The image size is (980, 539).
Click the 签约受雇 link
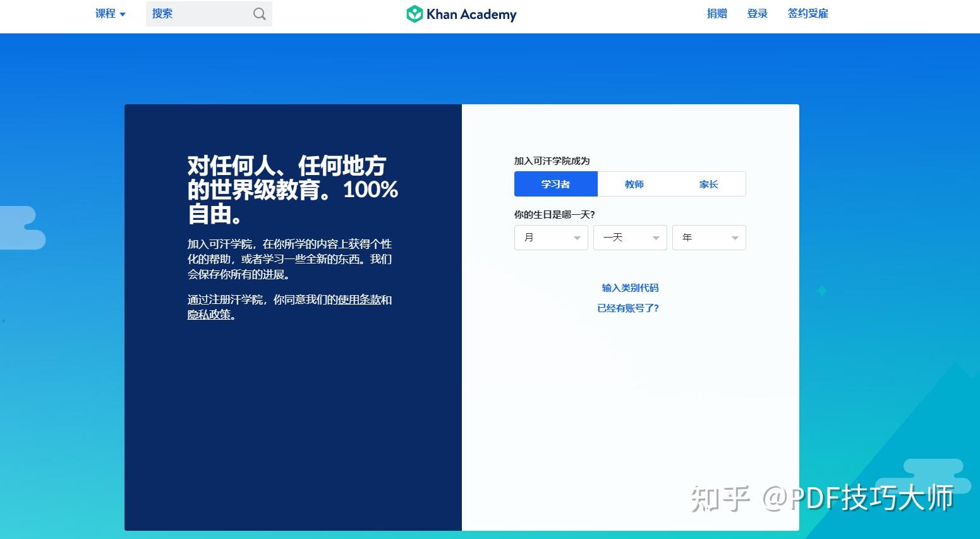(808, 13)
